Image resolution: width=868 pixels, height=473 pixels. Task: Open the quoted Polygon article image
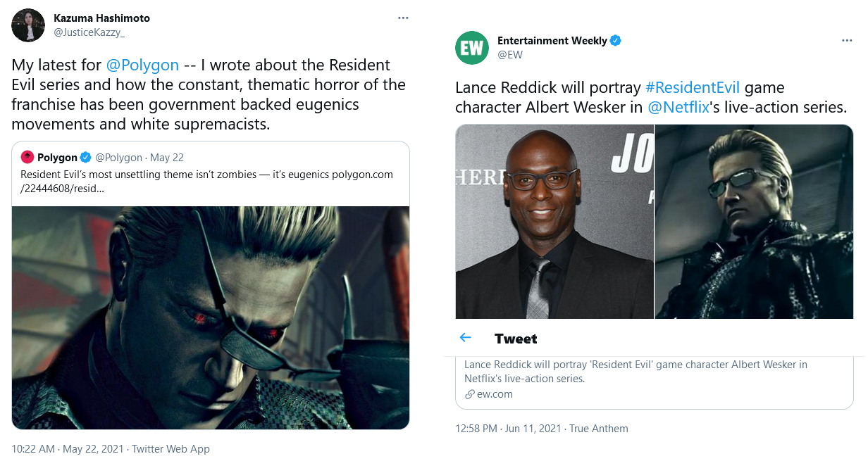pyautogui.click(x=211, y=317)
